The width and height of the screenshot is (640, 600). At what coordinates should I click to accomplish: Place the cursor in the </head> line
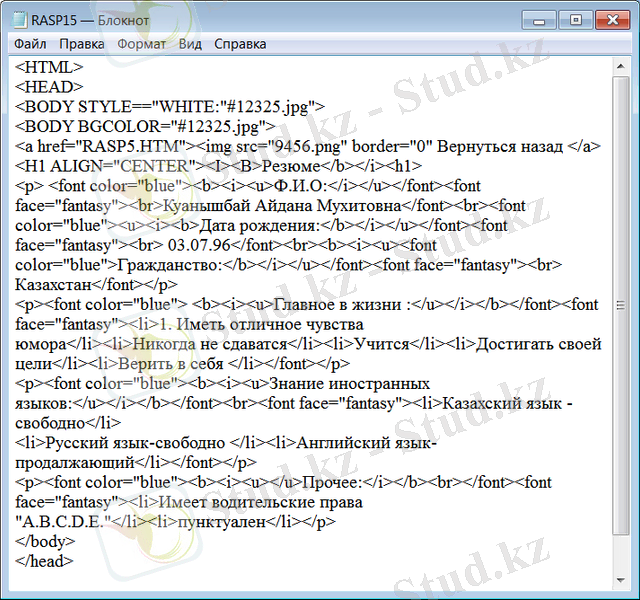coord(44,561)
